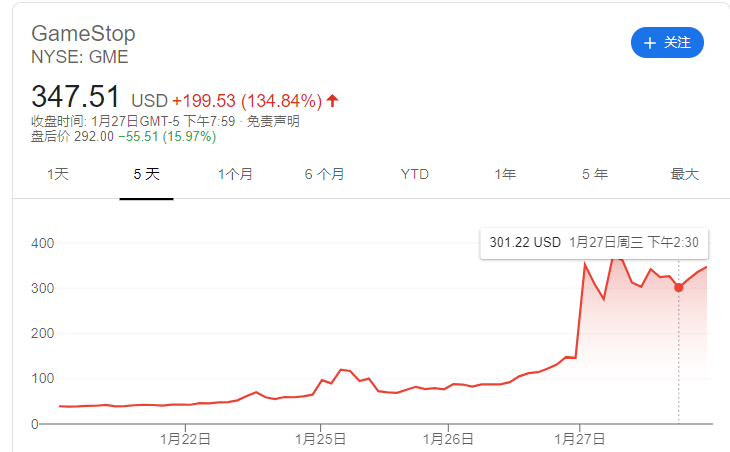
Task: Select the 5 天 range tab
Action: pos(146,174)
